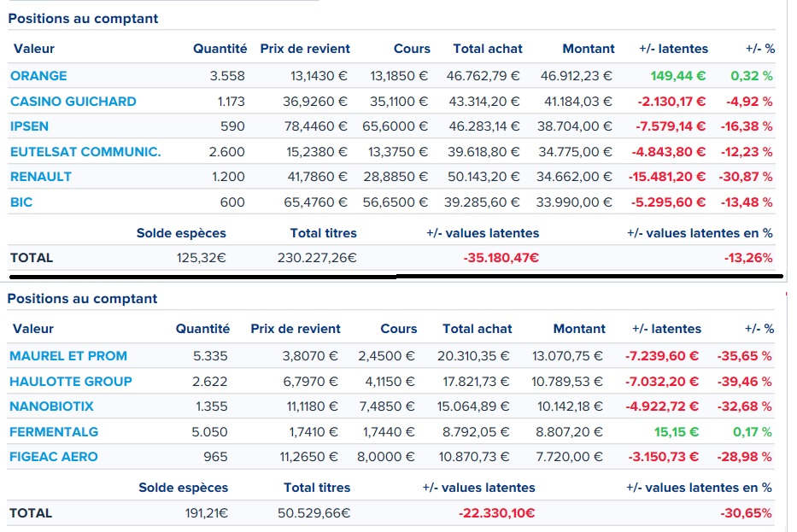The image size is (797, 532).
Task: Open the HAULOTTE GROUP stock link
Action: (x=71, y=381)
